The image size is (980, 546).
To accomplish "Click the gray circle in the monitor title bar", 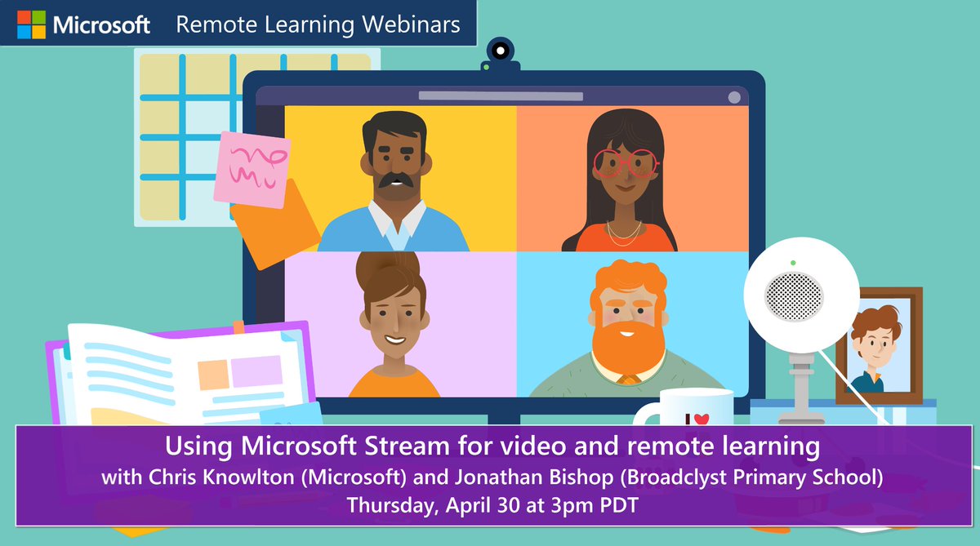I will [734, 97].
